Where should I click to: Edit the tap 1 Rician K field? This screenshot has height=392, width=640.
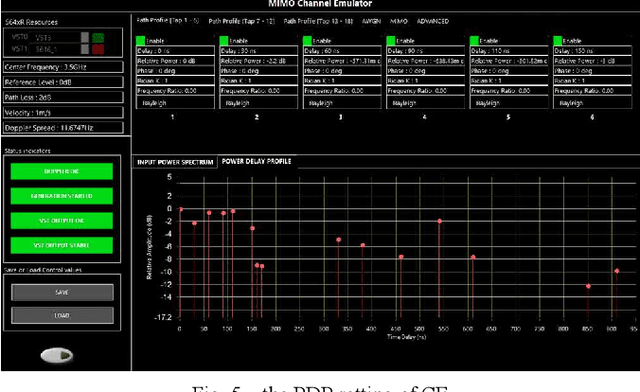[x=175, y=80]
